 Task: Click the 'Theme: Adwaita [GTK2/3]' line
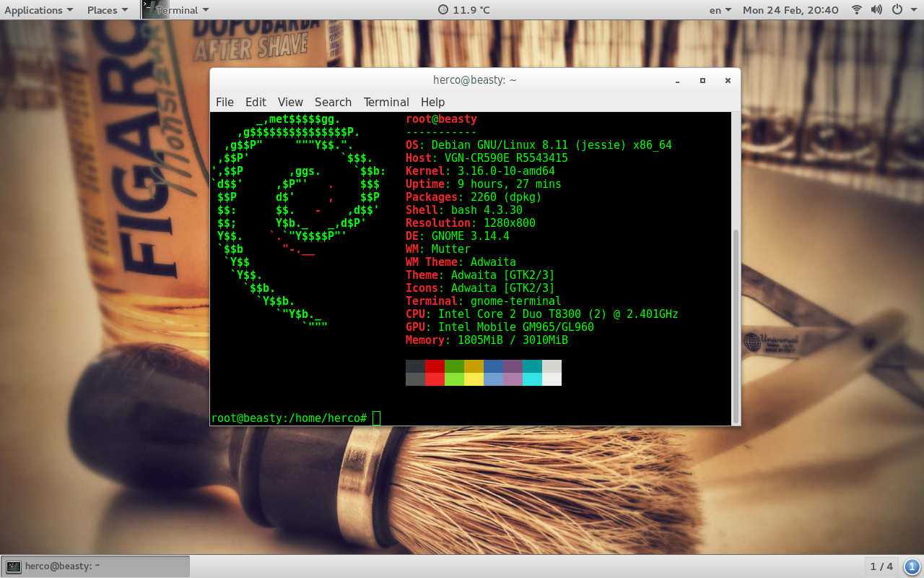pos(480,275)
